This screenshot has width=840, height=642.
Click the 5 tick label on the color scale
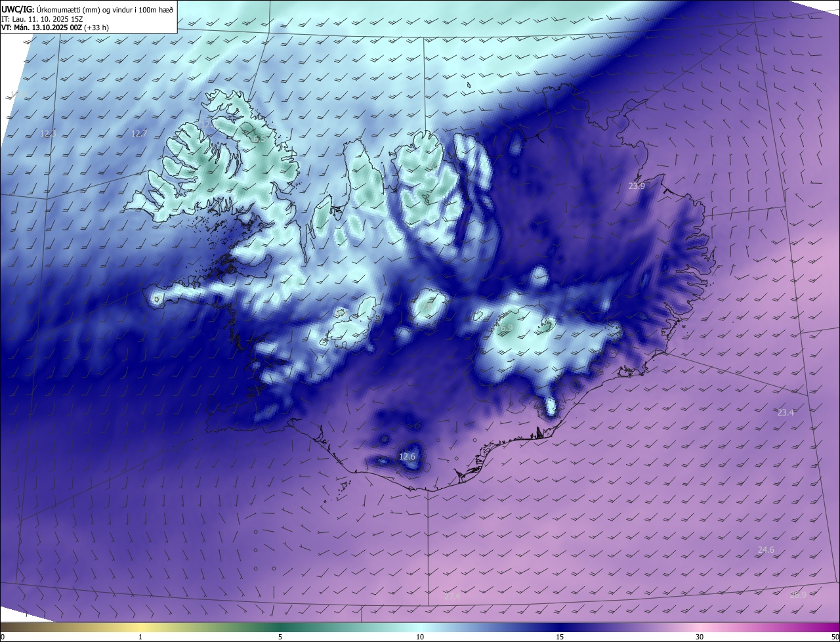pyautogui.click(x=280, y=637)
